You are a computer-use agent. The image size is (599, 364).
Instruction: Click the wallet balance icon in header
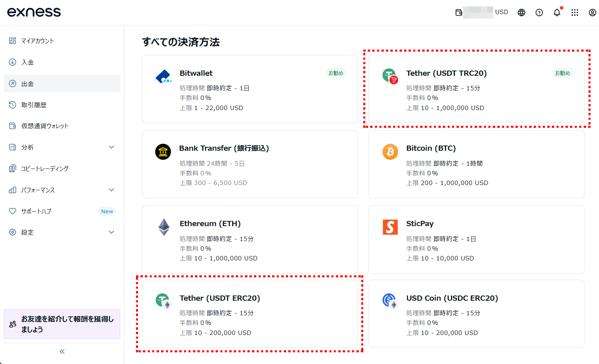tap(459, 12)
